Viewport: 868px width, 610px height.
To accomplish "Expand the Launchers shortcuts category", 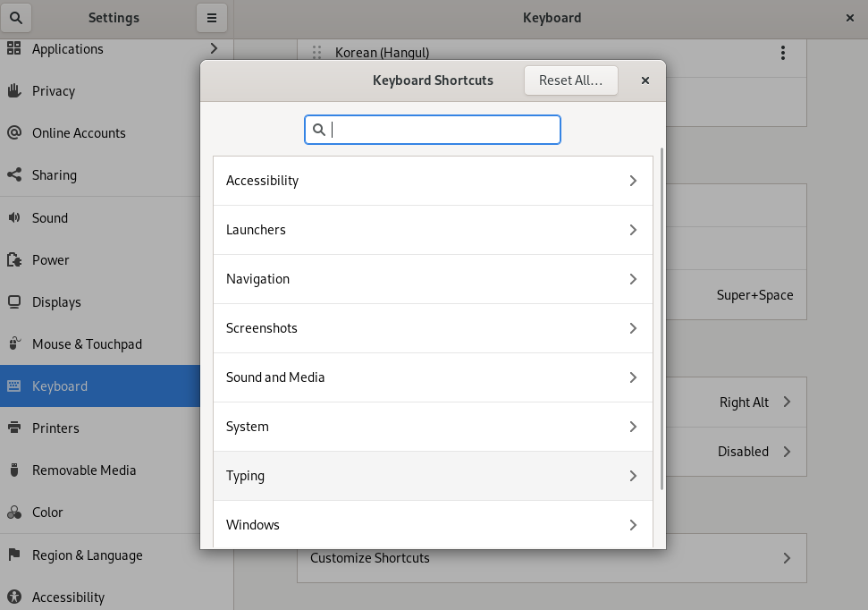I will [x=433, y=230].
